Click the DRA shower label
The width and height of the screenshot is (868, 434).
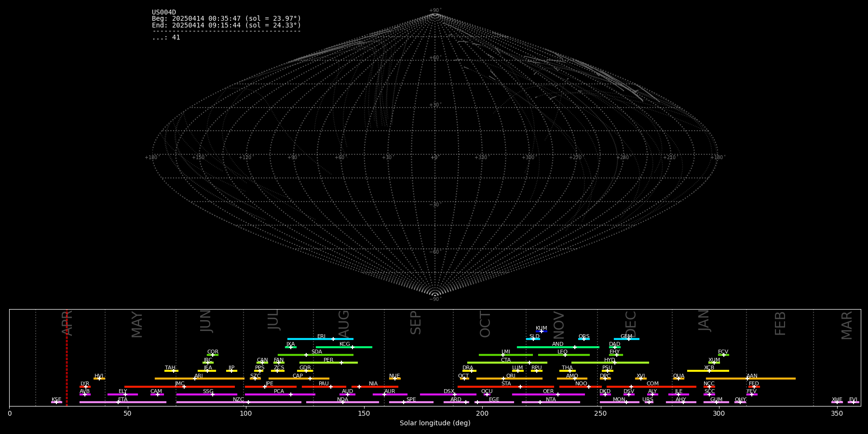point(468,367)
